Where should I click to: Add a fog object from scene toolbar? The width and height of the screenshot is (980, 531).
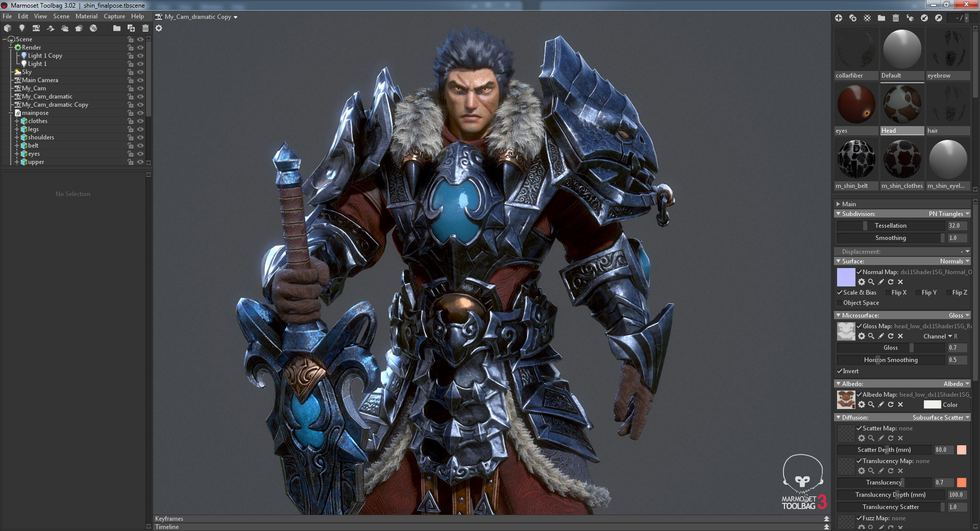click(65, 28)
